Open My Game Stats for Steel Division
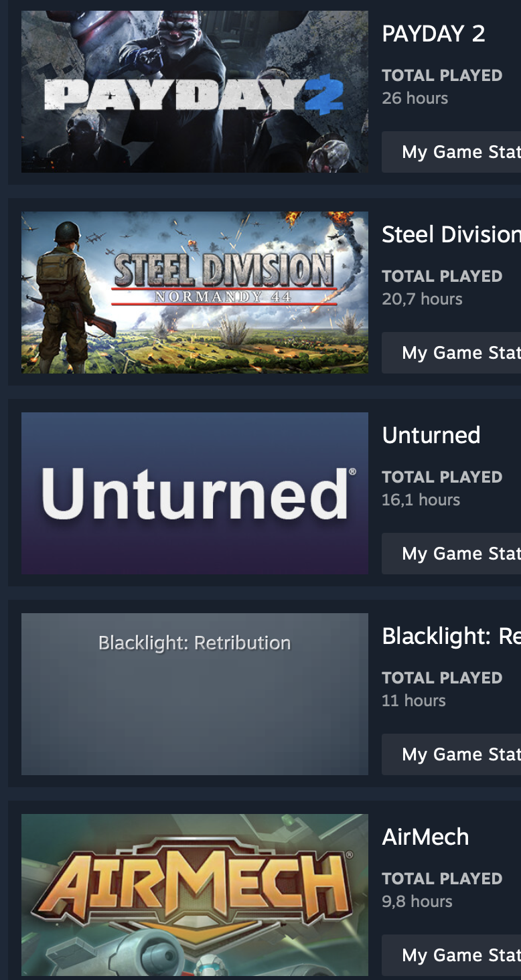Viewport: 521px width, 980px height. (x=451, y=353)
